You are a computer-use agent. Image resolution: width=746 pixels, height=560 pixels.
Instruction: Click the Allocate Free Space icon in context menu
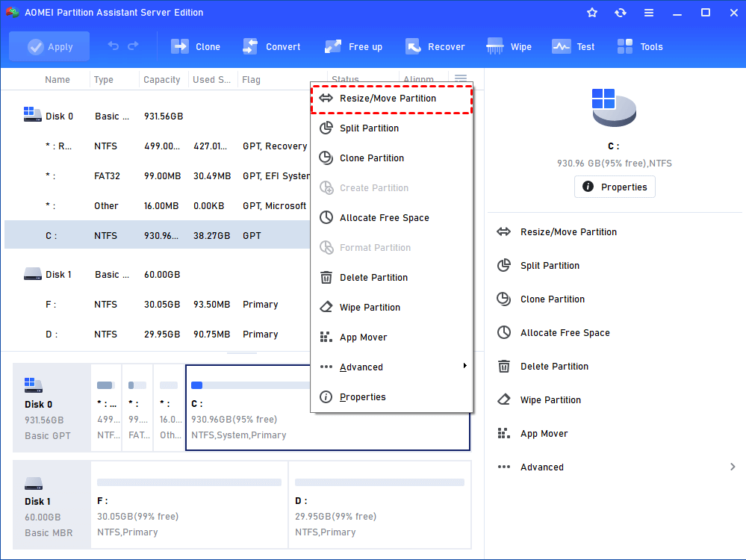tap(326, 217)
